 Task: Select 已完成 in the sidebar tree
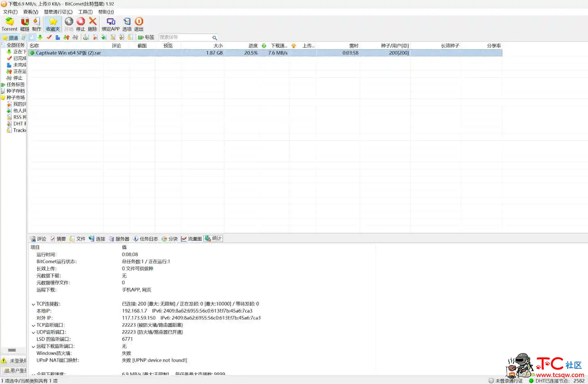pos(20,58)
